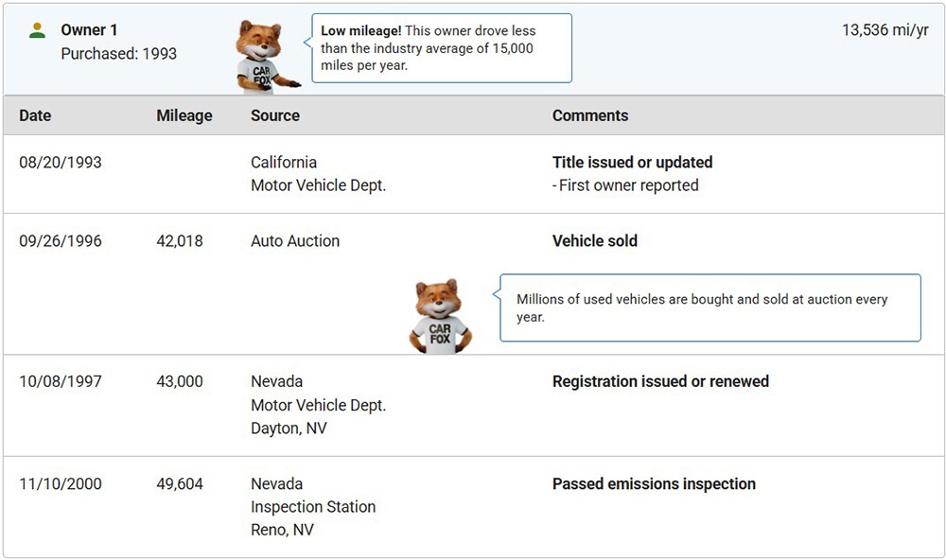This screenshot has height=560, width=946.
Task: Click the 'Millions of used vehicles' info bubble
Action: (709, 307)
